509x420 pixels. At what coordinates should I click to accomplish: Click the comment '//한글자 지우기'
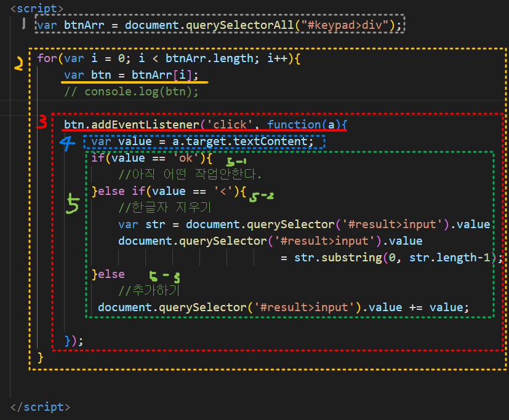[165, 208]
